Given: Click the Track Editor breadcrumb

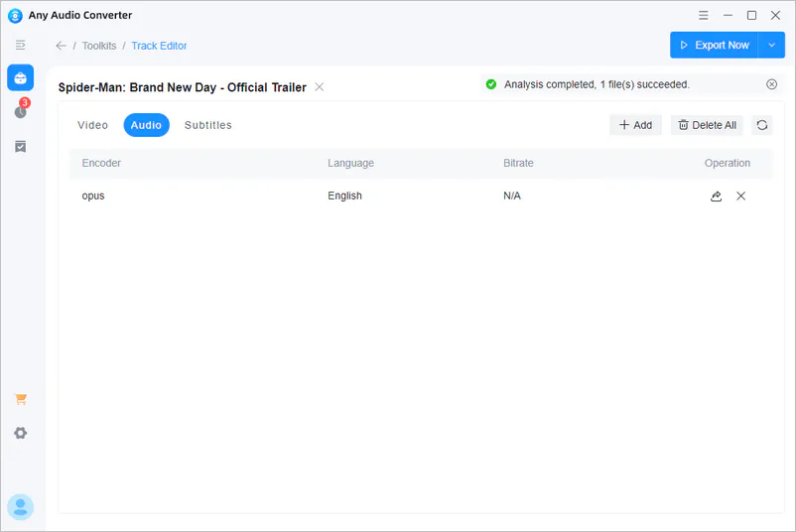Looking at the screenshot, I should [x=159, y=46].
